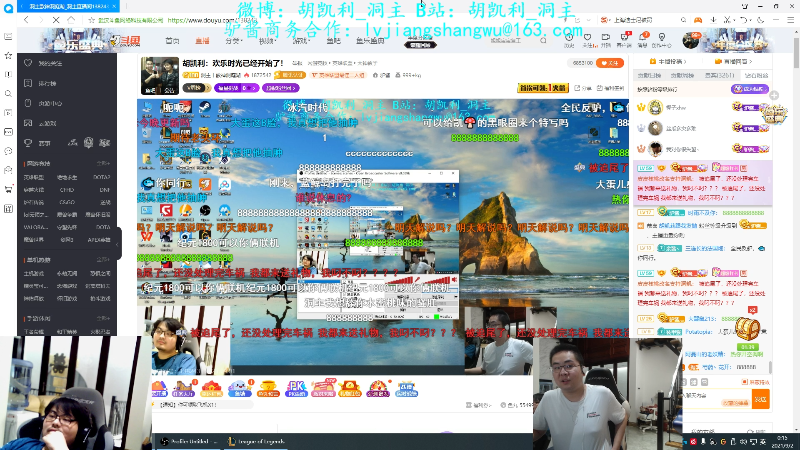Collapse the dark sidebar with edge handle
This screenshot has height=450, width=800.
tap(118, 244)
